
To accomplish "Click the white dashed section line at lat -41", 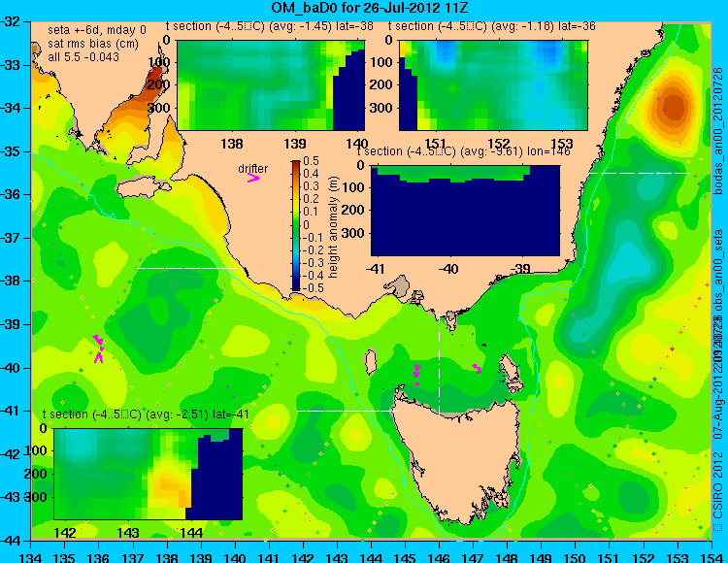I will (347, 411).
